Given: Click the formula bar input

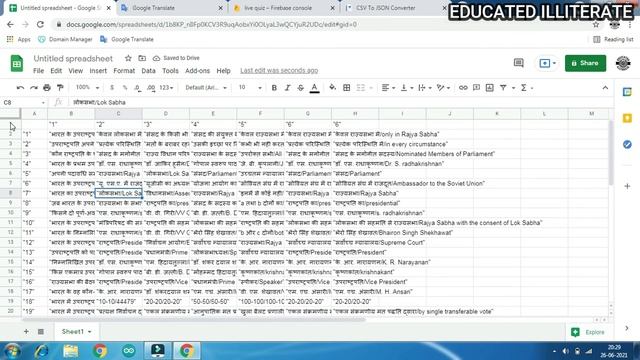Looking at the screenshot, I should point(341,102).
